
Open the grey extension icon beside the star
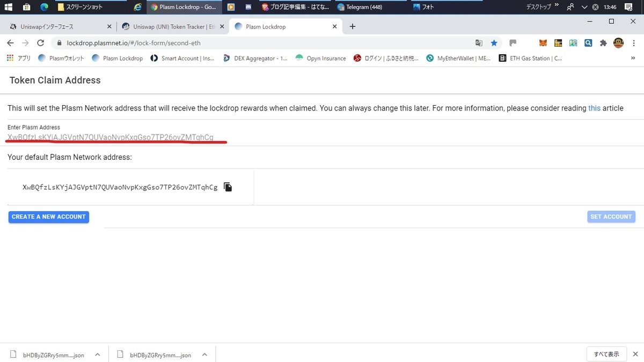tap(513, 43)
